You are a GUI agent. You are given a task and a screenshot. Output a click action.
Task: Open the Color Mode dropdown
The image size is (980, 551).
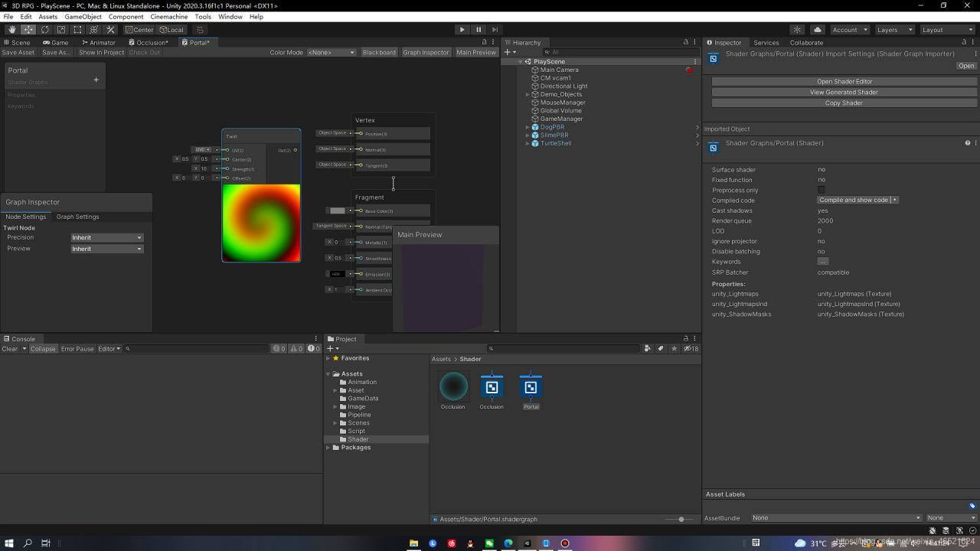(332, 53)
